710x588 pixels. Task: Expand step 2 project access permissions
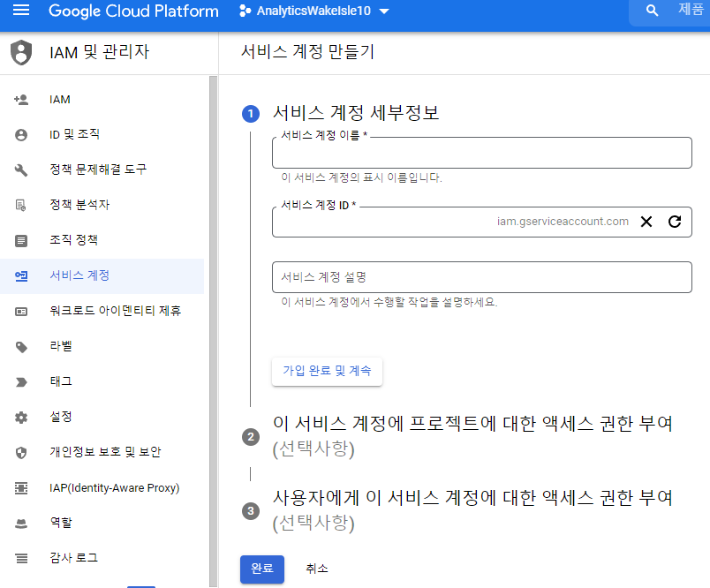point(472,436)
